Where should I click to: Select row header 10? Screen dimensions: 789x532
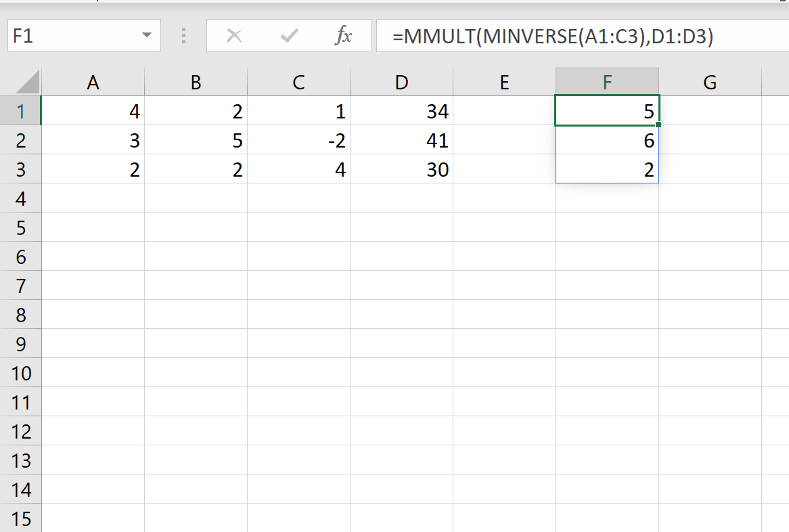pyautogui.click(x=22, y=373)
